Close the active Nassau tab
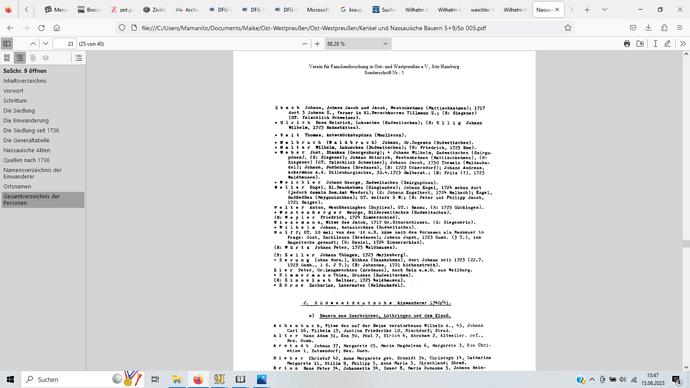 557,10
